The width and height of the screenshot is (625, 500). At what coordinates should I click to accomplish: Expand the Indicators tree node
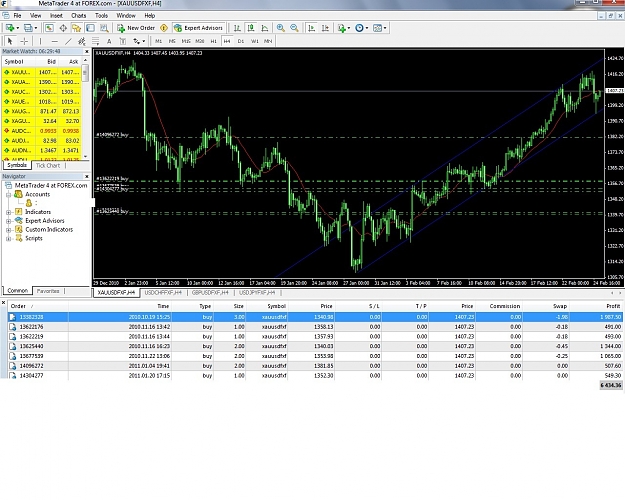click(x=8, y=212)
